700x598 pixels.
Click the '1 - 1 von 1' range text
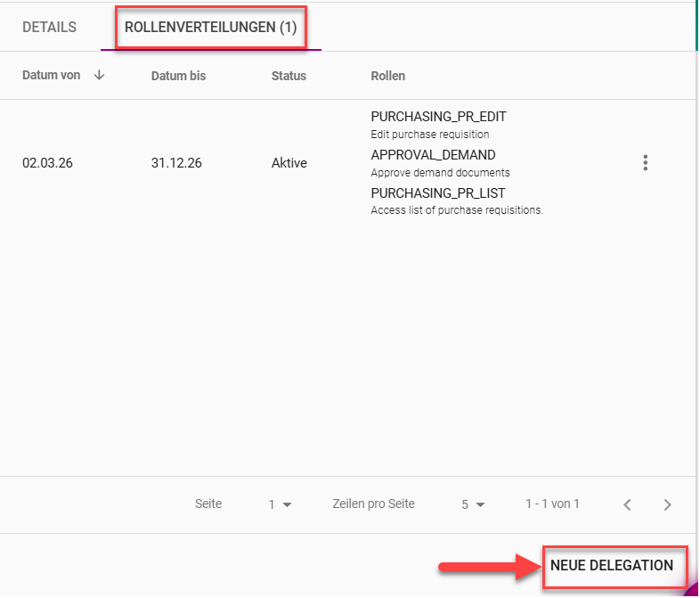pos(552,504)
